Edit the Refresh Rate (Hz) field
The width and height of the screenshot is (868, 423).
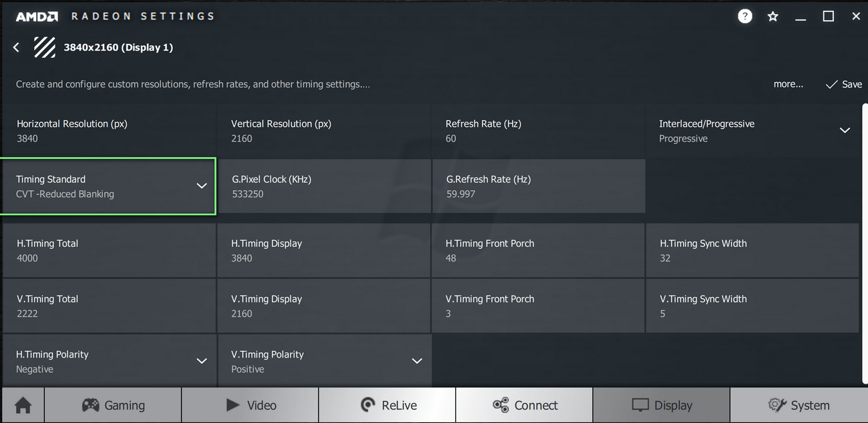point(538,131)
